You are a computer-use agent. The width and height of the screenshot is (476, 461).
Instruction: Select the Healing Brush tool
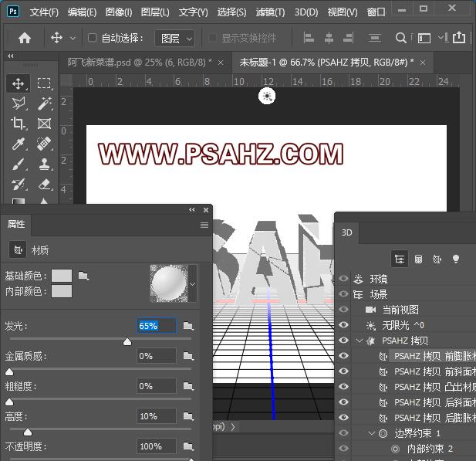pyautogui.click(x=44, y=144)
